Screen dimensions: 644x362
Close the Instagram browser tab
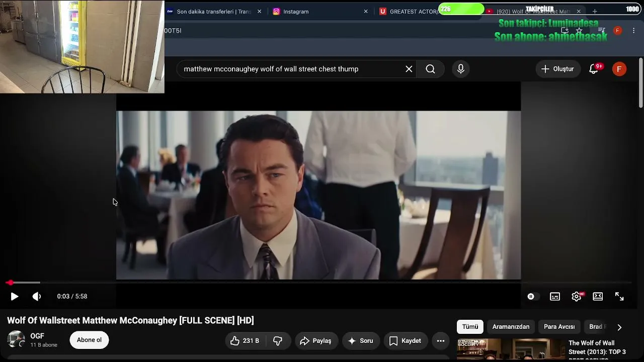coord(366,12)
